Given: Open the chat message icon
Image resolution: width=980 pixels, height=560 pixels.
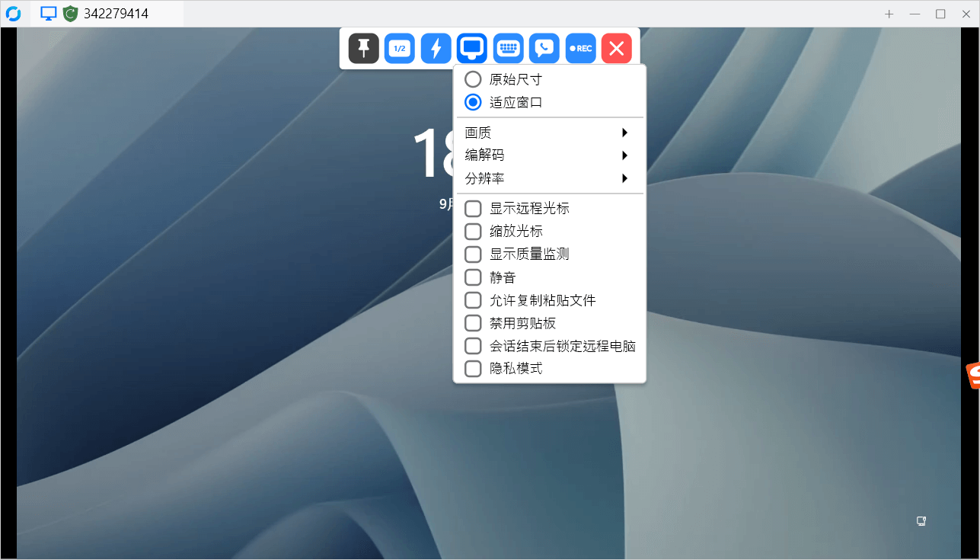Looking at the screenshot, I should 544,48.
